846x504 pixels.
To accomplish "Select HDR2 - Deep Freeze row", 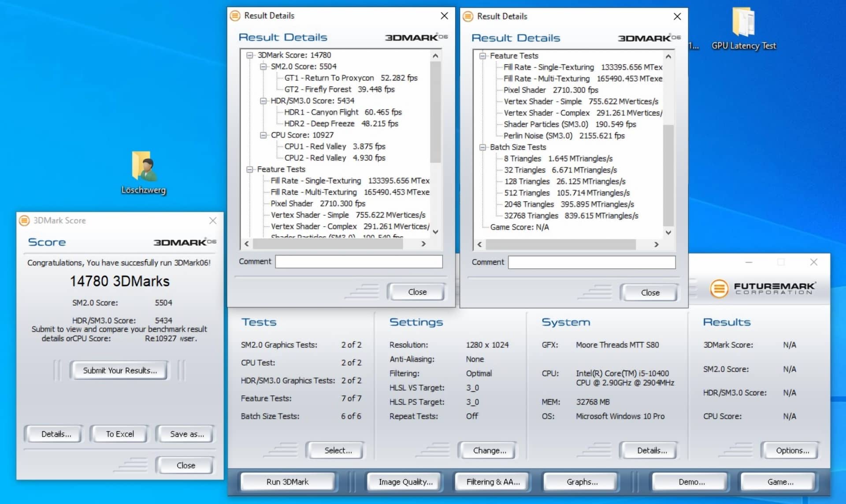I will [341, 124].
